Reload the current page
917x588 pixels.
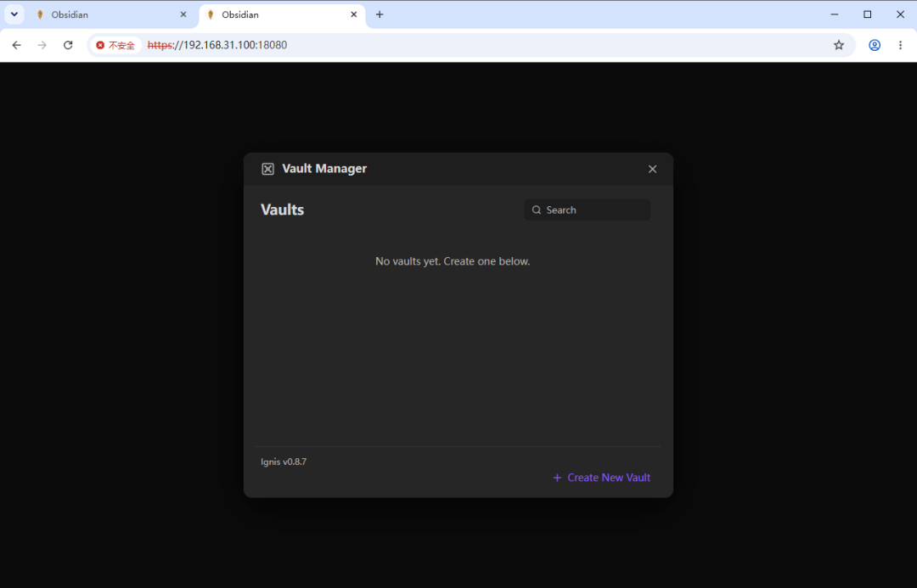pyautogui.click(x=68, y=45)
